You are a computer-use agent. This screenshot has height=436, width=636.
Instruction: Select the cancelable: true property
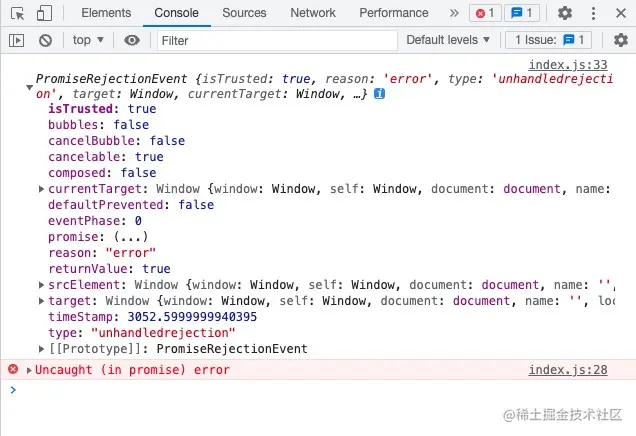106,157
